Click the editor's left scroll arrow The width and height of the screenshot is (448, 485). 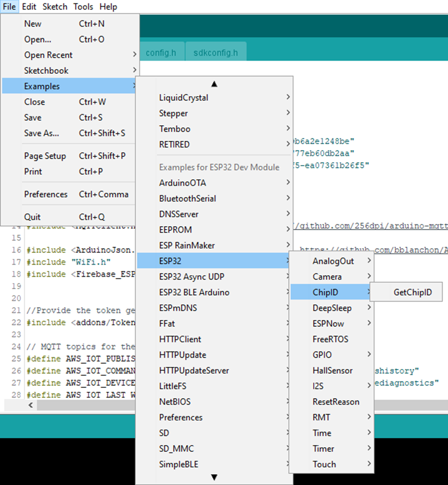31,405
